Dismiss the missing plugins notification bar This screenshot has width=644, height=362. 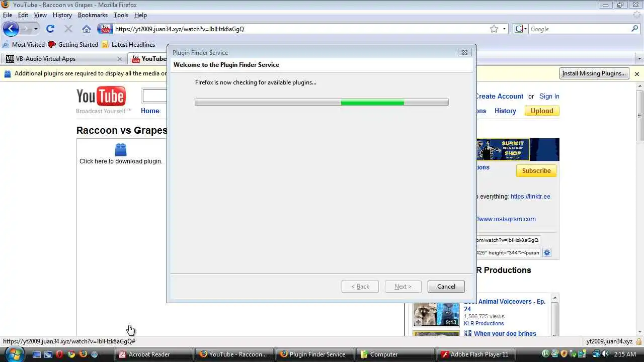click(x=636, y=73)
